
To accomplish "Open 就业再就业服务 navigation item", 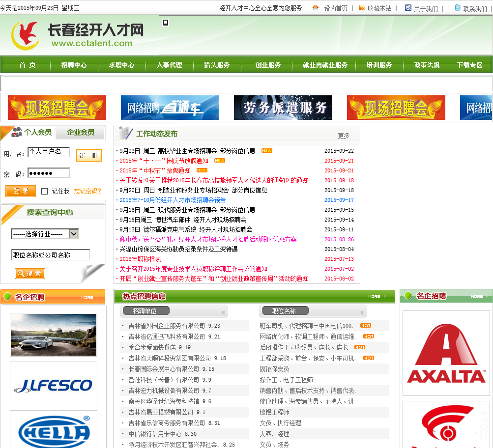I will pos(325,65).
